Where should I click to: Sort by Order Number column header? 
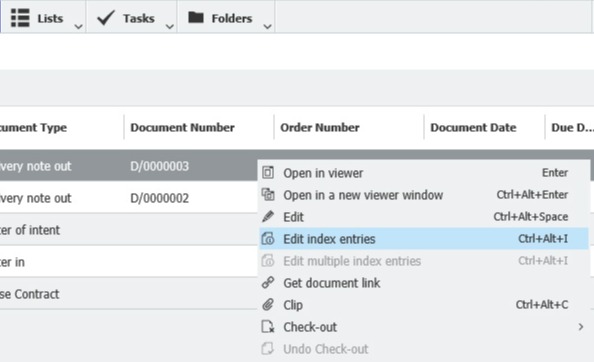pyautogui.click(x=320, y=128)
